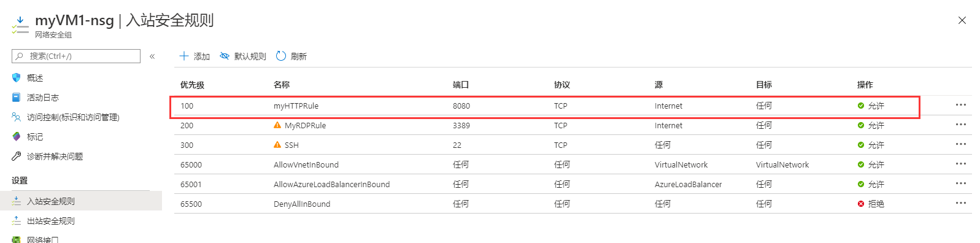The image size is (980, 243).
Task: Open 出站安全规则 in the sidebar
Action: (x=51, y=221)
